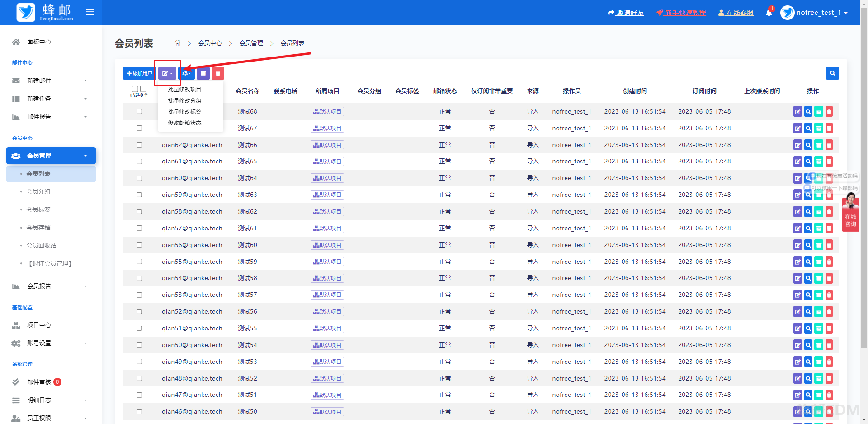The width and height of the screenshot is (868, 424).
Task: Go to 会员标签 in the sidebar
Action: pos(38,210)
